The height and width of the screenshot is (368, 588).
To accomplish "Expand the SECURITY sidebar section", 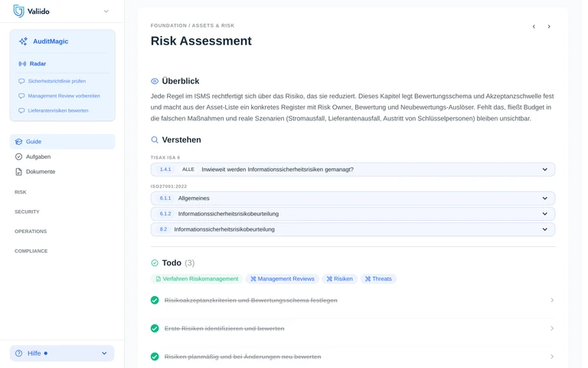I will coord(27,212).
